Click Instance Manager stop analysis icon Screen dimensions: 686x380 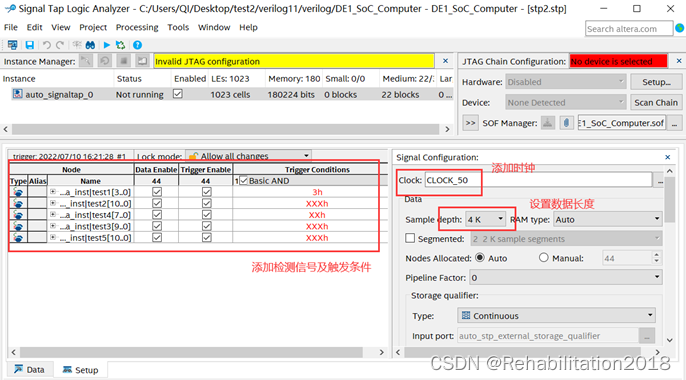[x=124, y=61]
